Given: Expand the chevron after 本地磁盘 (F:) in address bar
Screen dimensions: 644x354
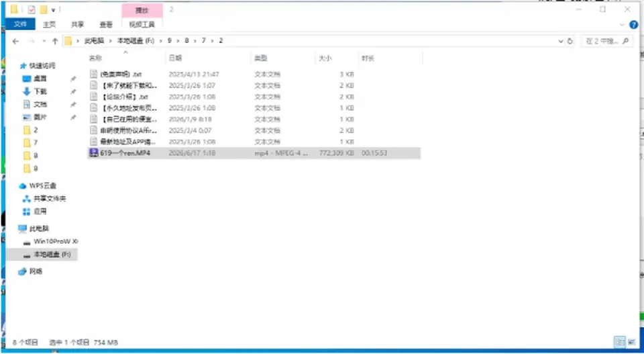Looking at the screenshot, I should pyautogui.click(x=160, y=41).
